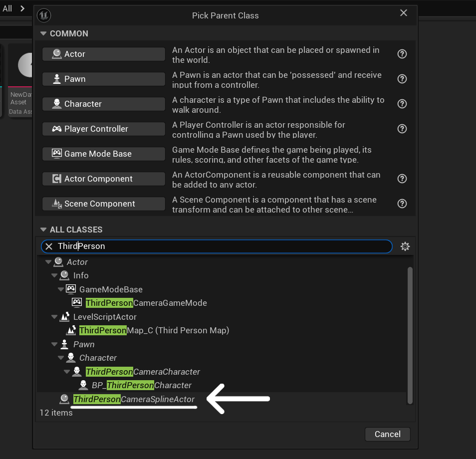Pick Player Controller as parent class
476x459 pixels.
tap(103, 129)
